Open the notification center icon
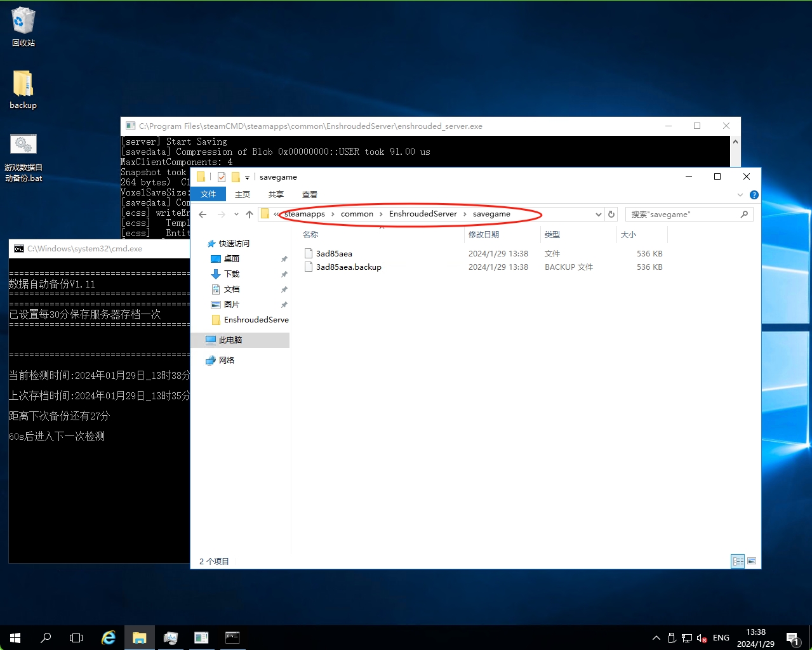 [792, 638]
